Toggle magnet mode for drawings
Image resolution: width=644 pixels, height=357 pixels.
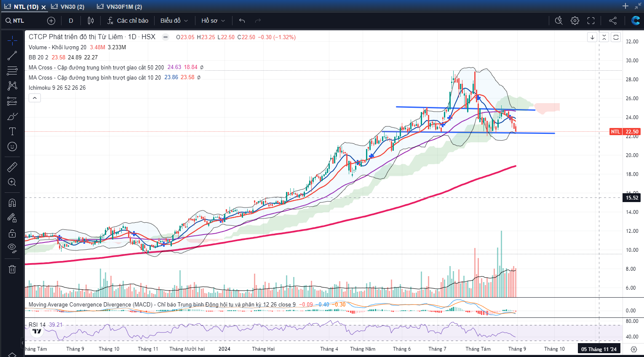pyautogui.click(x=12, y=203)
